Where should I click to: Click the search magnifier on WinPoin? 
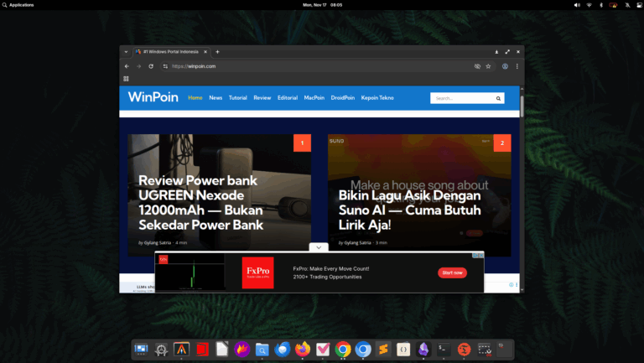pyautogui.click(x=498, y=98)
